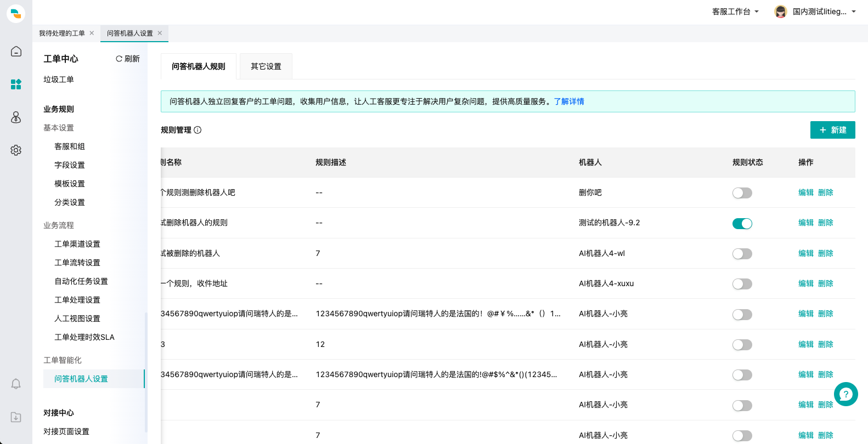The width and height of the screenshot is (868, 444).
Task: Edit the AI机器人4-xuxu rule
Action: pyautogui.click(x=806, y=283)
